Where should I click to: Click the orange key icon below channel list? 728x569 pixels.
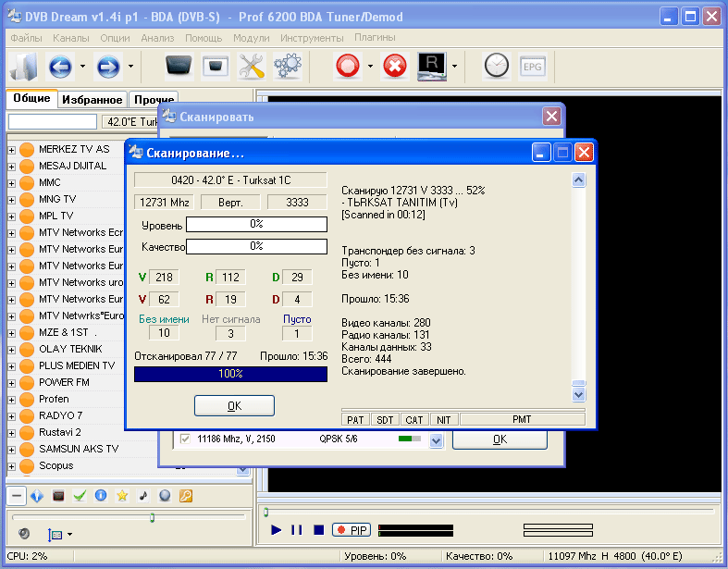tap(186, 496)
